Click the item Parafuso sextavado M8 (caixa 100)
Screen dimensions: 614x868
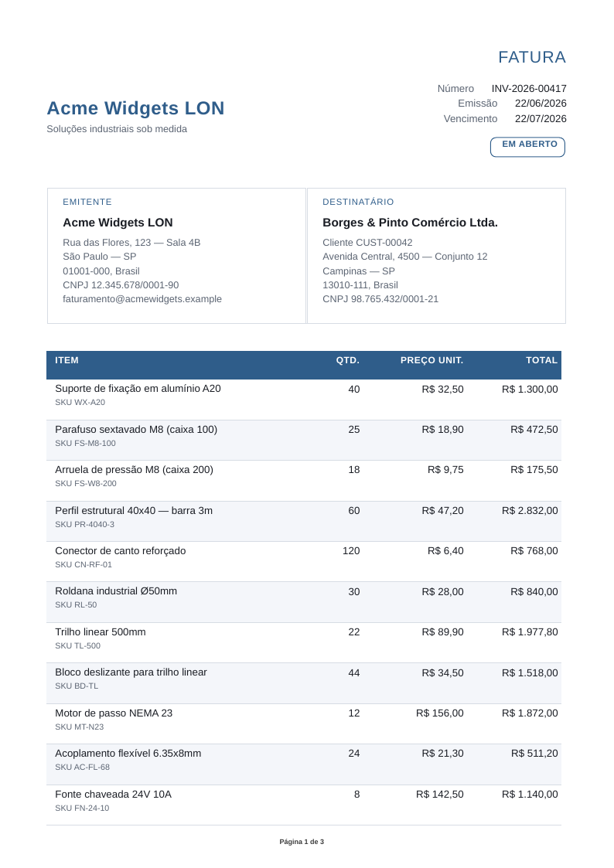(x=136, y=430)
